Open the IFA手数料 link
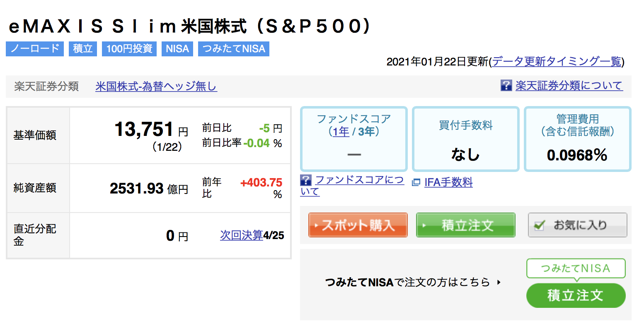 point(448,182)
